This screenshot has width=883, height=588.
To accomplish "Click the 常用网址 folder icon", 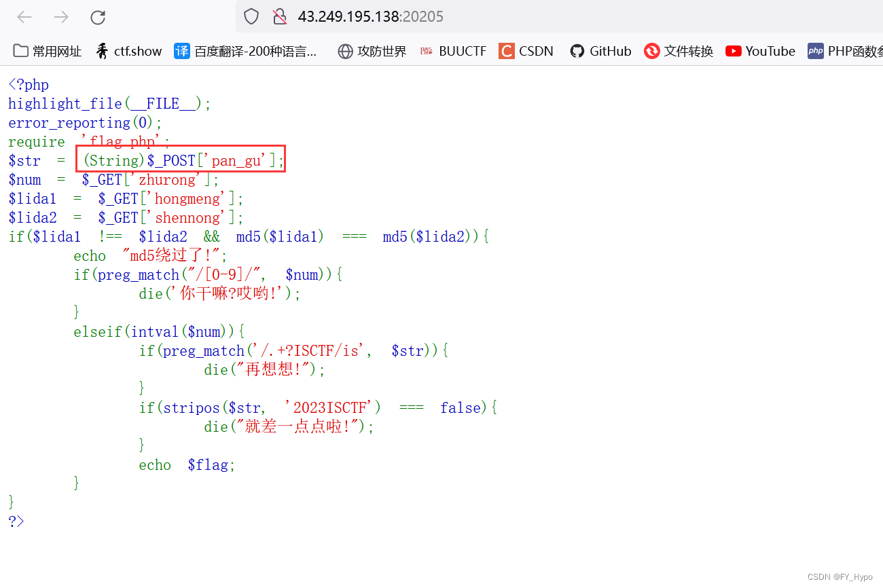I will click(x=20, y=50).
